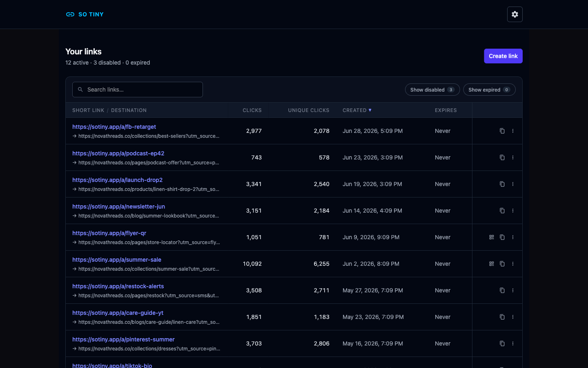The image size is (588, 368).
Task: Show QR code for summer-sale link
Action: 492,264
